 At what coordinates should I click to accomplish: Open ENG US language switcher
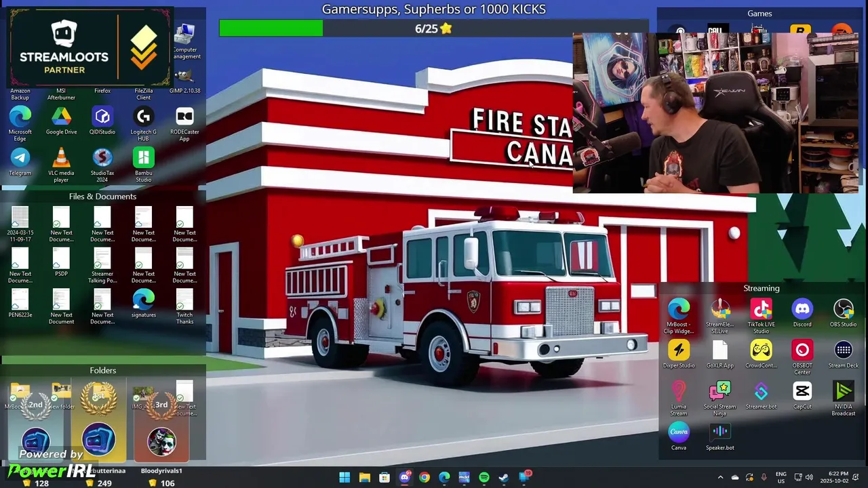pos(781,477)
